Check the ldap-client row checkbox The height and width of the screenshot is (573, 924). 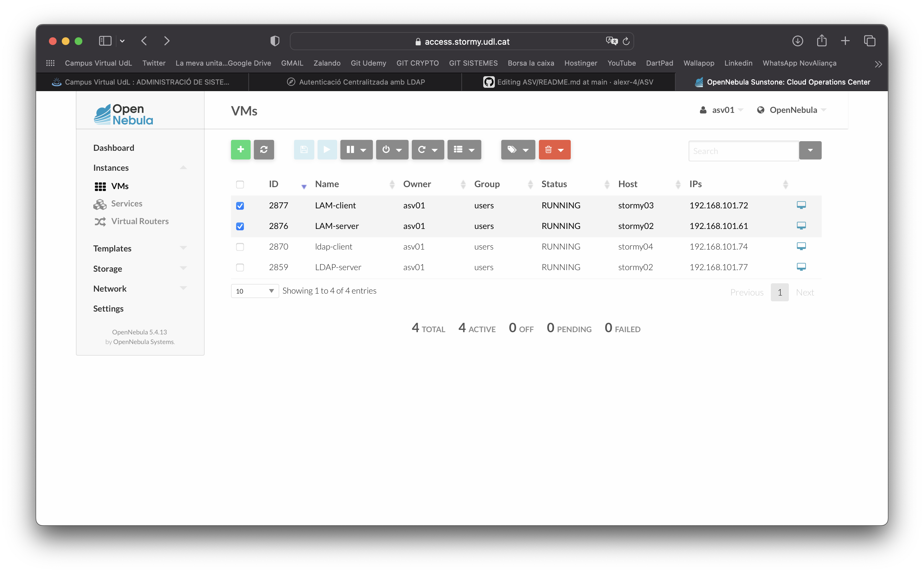[240, 247]
